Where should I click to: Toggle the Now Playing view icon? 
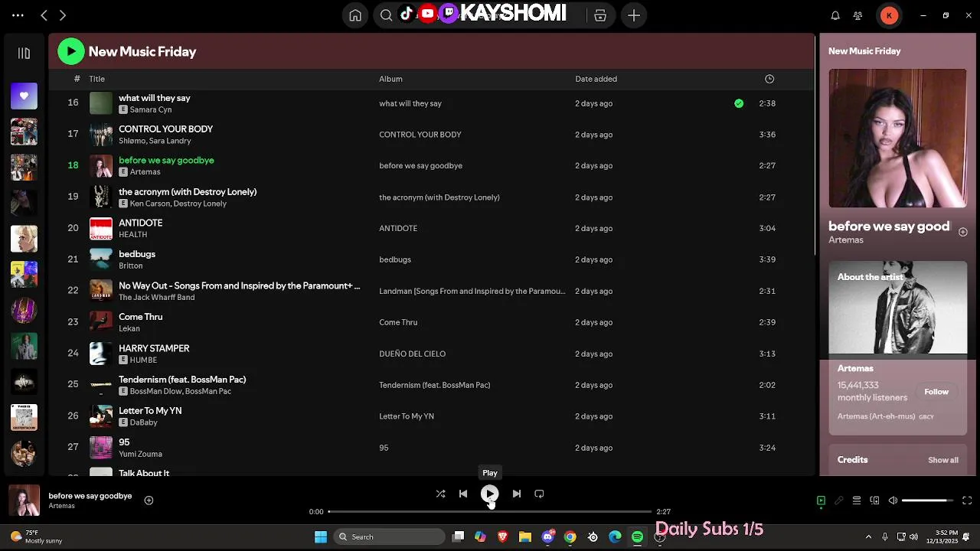(821, 500)
